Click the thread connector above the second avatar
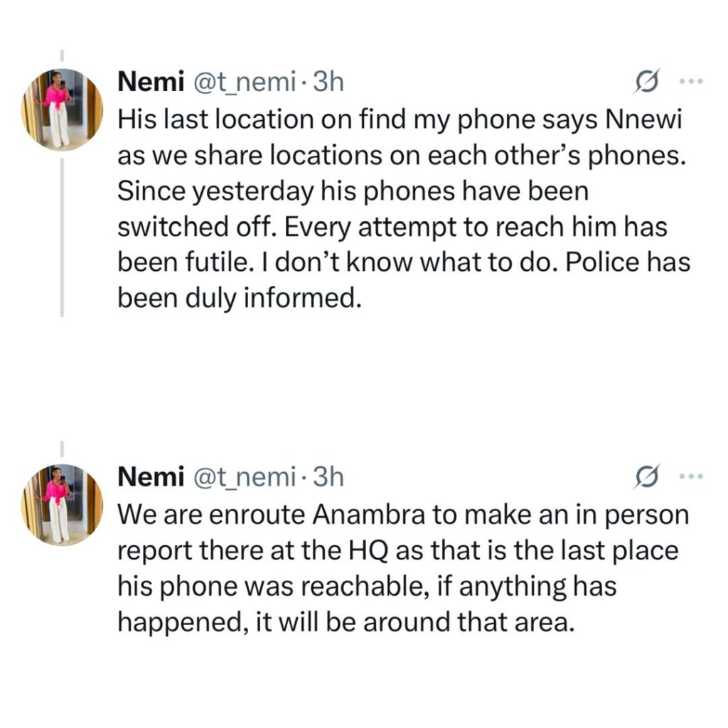This screenshot has height=728, width=728. coord(62,449)
